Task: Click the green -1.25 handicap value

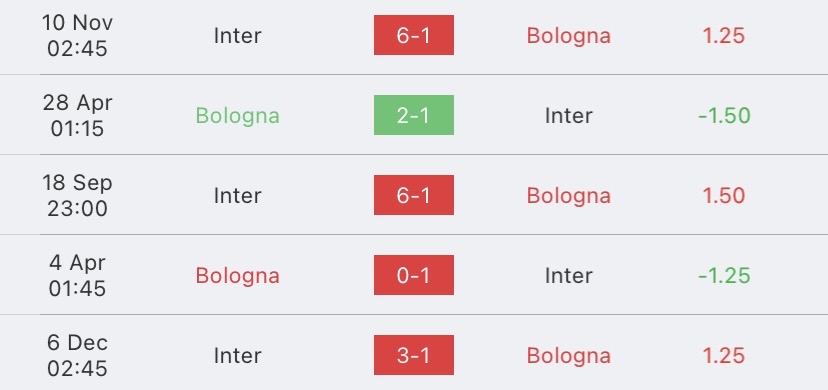Action: click(724, 275)
